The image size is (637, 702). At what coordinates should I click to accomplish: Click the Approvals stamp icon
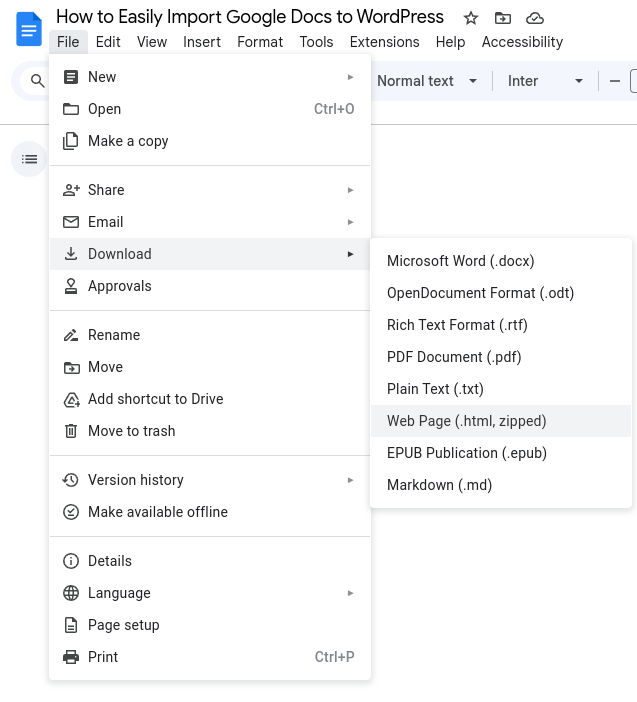point(71,286)
